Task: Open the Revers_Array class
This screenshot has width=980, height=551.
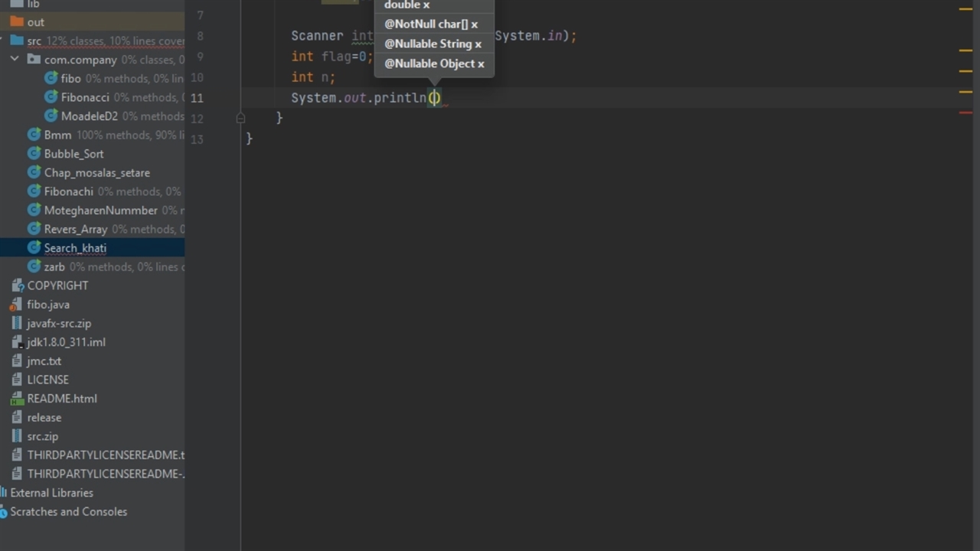Action: (x=76, y=229)
